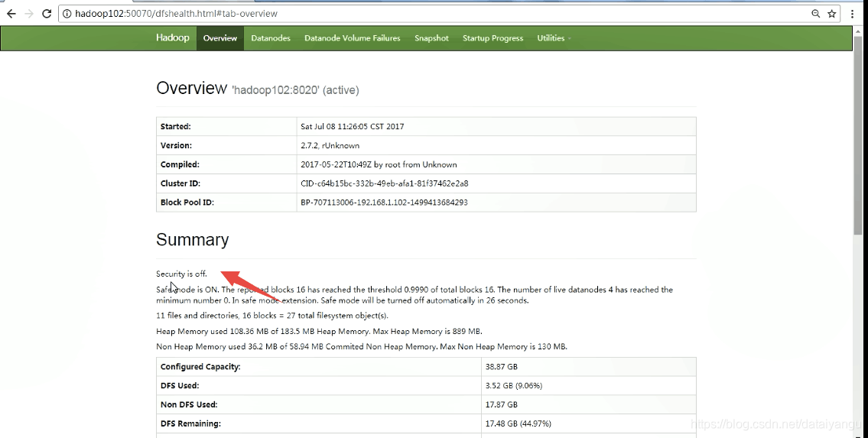The width and height of the screenshot is (868, 438).
Task: Click the 'Configured Capacity:' label
Action: click(200, 367)
